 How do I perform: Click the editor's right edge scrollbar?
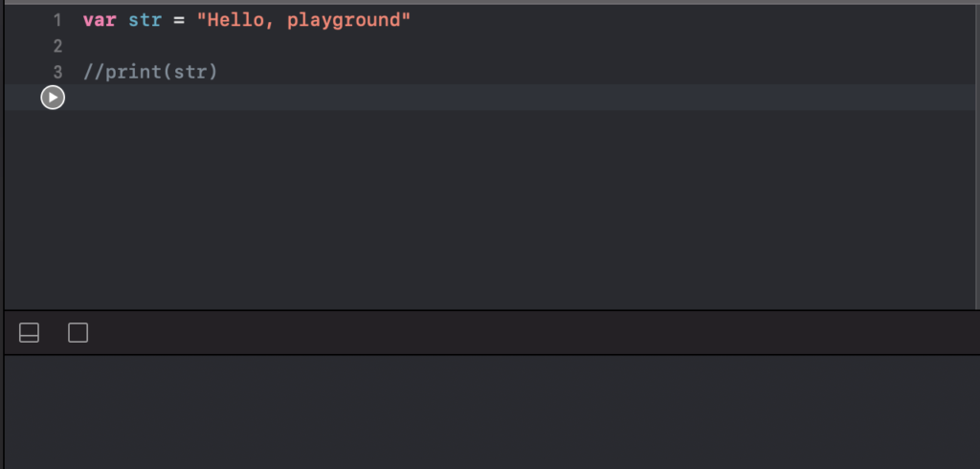977,156
